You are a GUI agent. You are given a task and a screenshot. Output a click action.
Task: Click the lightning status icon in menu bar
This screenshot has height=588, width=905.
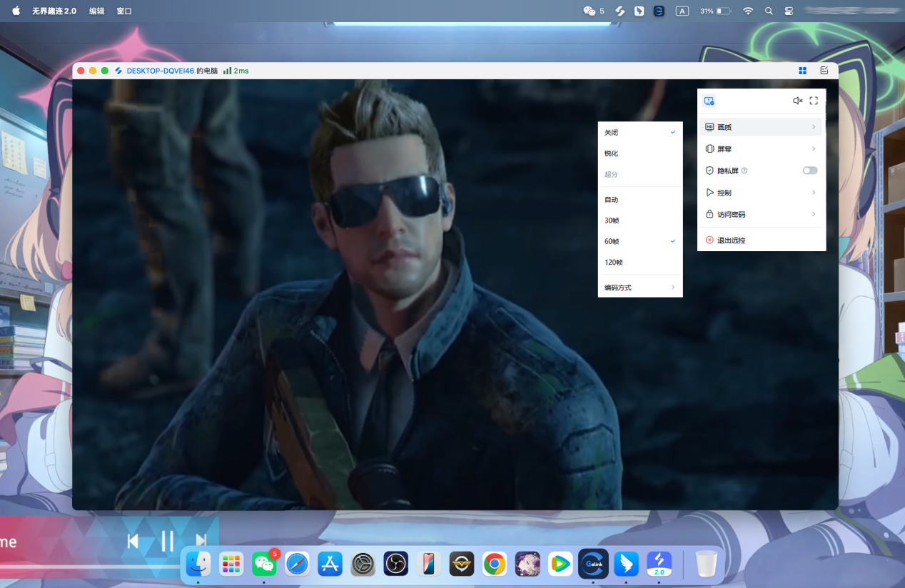tap(621, 11)
